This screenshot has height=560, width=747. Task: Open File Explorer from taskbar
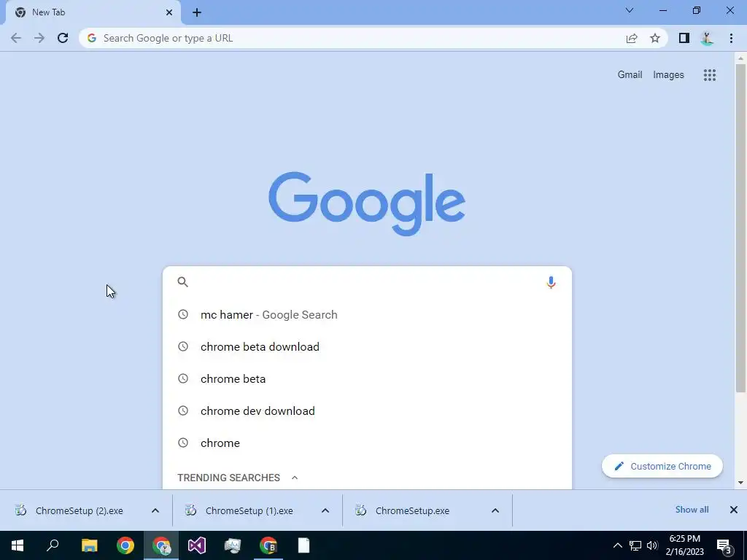pyautogui.click(x=89, y=545)
